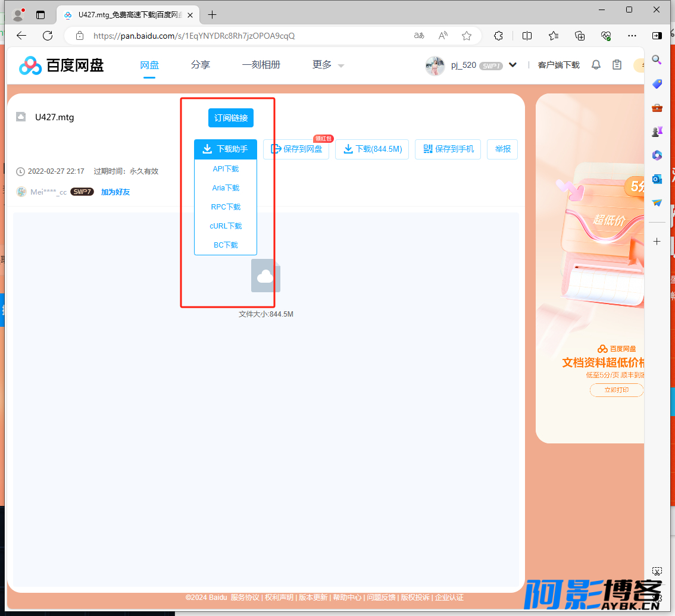Open 版权投诉 footer link
The height and width of the screenshot is (616, 675).
pos(415,598)
